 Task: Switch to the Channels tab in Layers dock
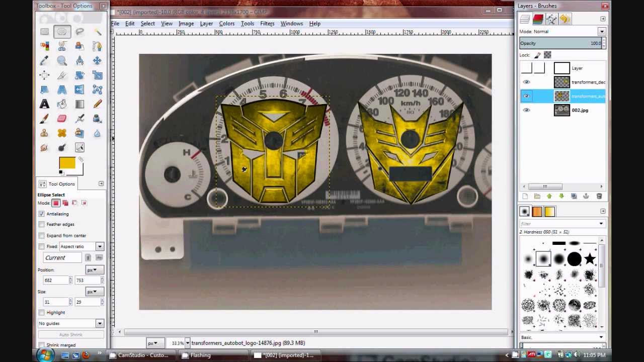coord(538,19)
